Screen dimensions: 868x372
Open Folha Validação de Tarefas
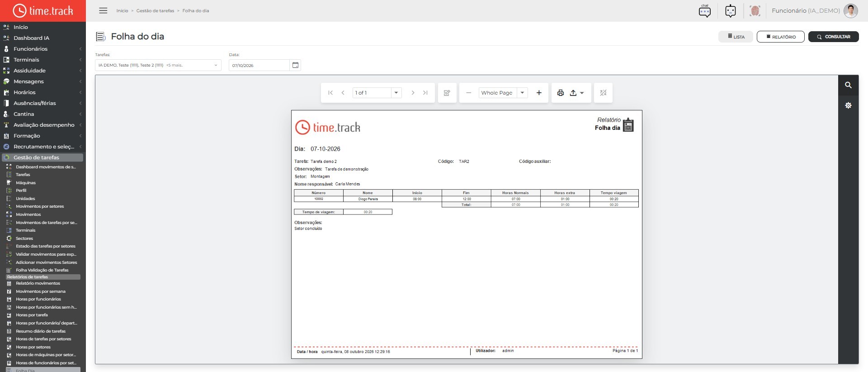click(42, 270)
